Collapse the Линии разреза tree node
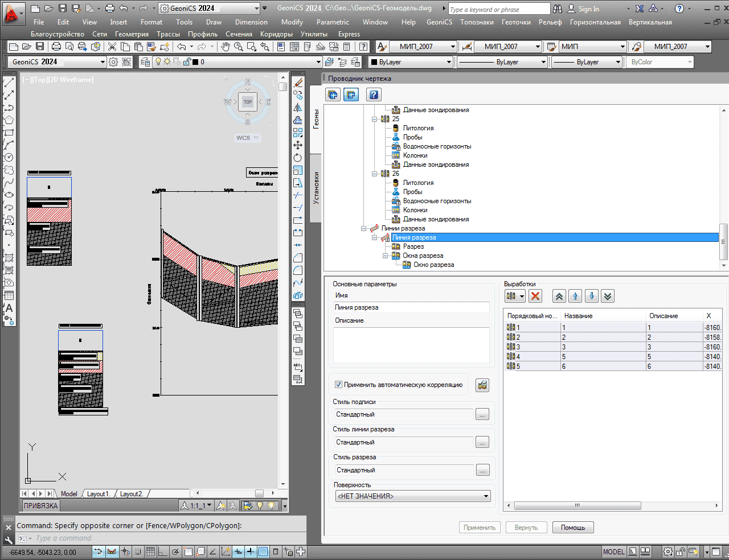This screenshot has height=560, width=729. tap(364, 228)
